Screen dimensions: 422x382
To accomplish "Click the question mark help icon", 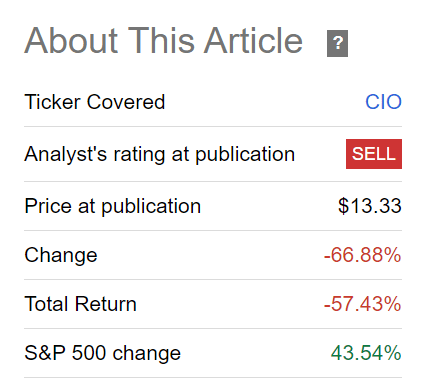I will pyautogui.click(x=337, y=43).
